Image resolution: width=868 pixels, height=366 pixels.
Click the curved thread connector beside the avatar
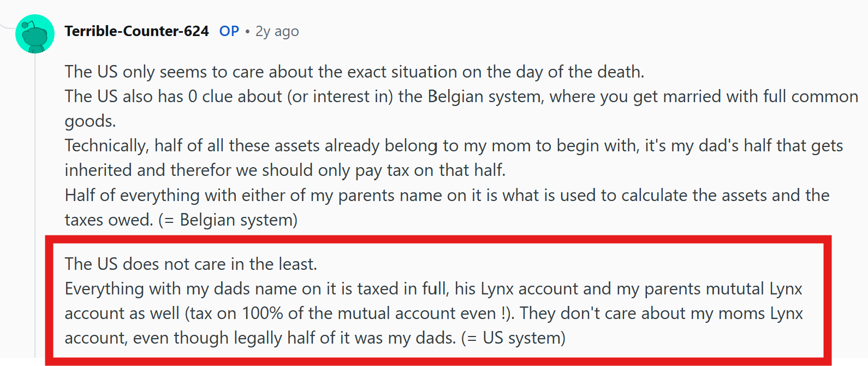pyautogui.click(x=8, y=25)
